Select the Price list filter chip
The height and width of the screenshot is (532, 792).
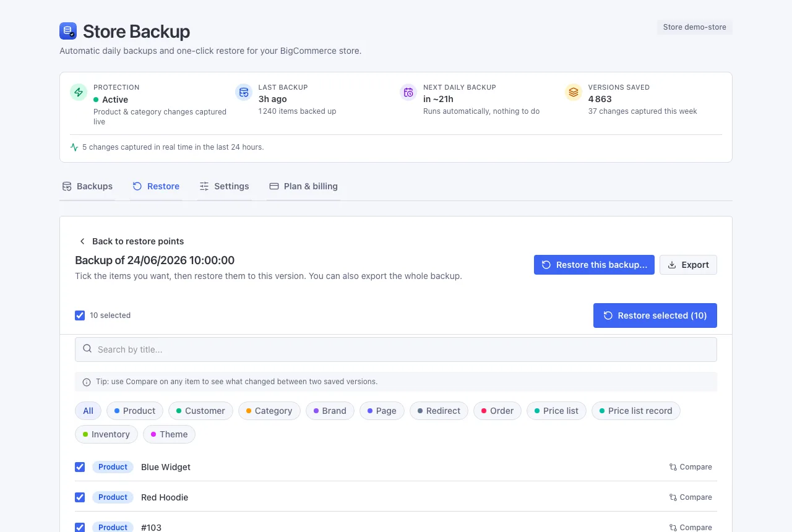(556, 411)
